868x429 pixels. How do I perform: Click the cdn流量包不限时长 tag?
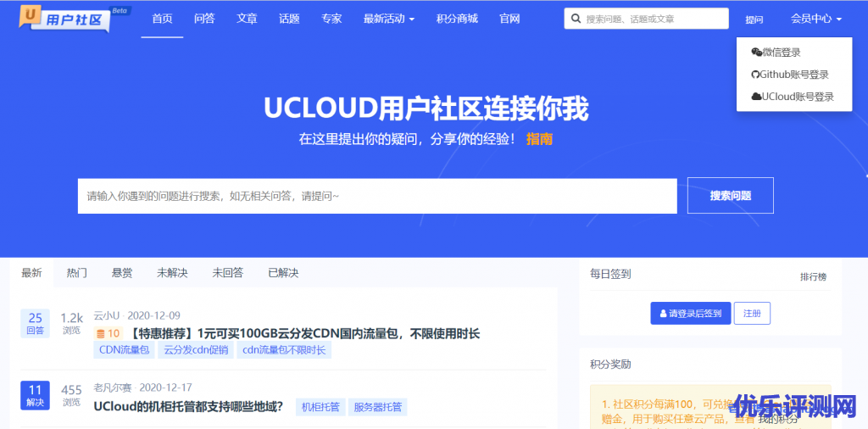284,350
